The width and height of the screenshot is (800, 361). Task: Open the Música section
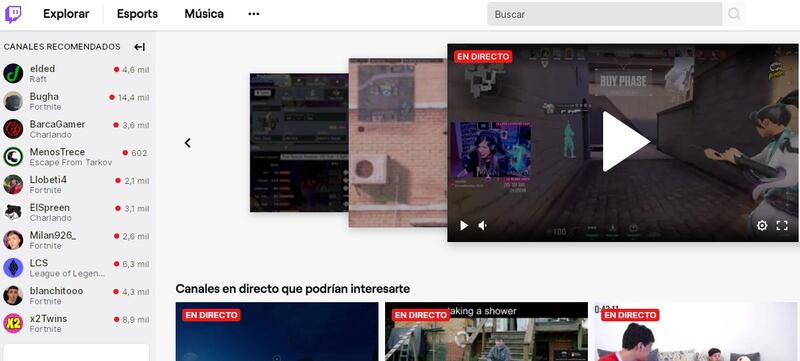click(x=204, y=14)
